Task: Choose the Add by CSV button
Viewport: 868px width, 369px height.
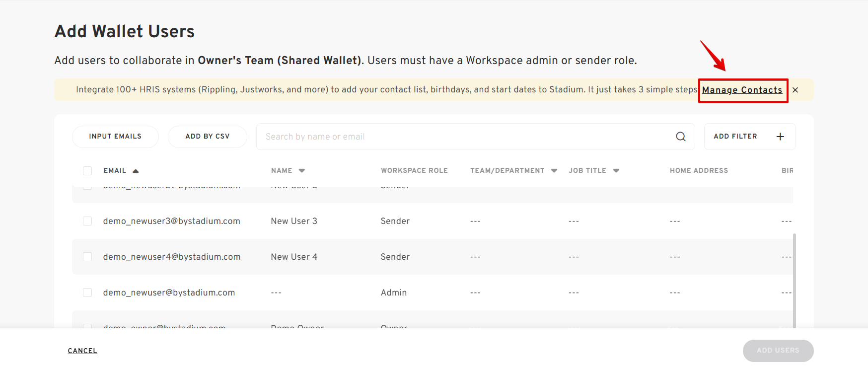Action: [208, 137]
